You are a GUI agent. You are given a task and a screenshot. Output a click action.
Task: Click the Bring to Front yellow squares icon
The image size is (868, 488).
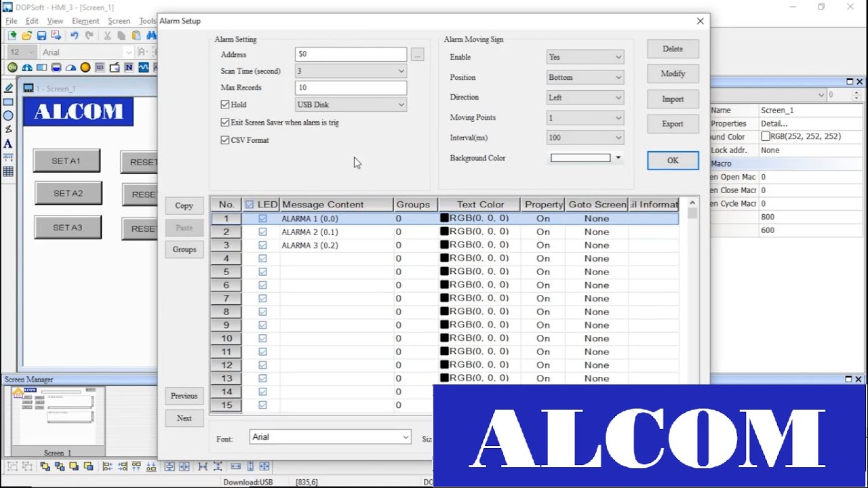45,466
